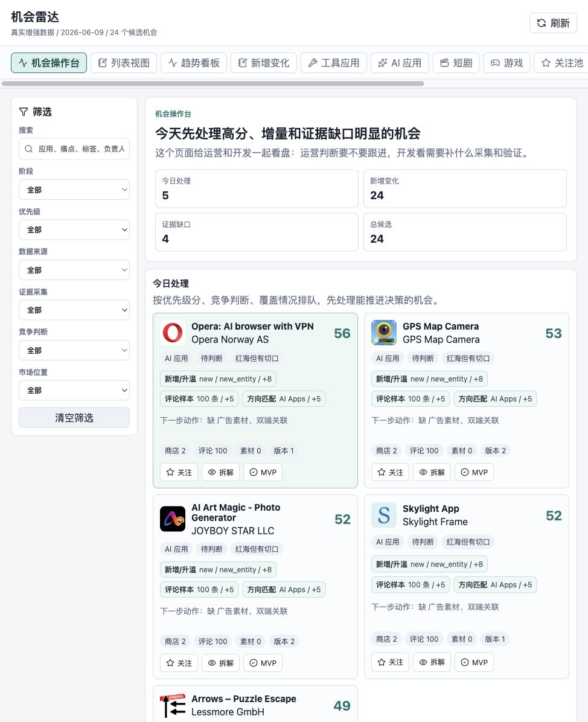Click score 56 on Opera card
Screen dimensions: 588x722
(x=342, y=333)
